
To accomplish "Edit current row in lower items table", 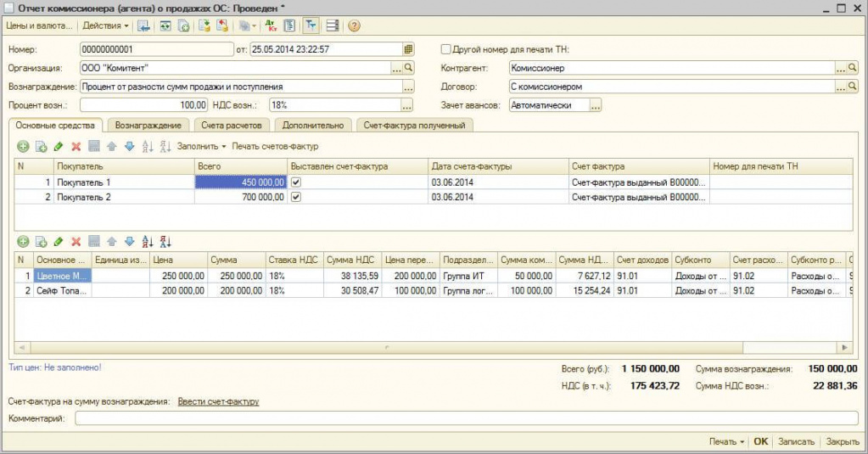I will pos(58,242).
